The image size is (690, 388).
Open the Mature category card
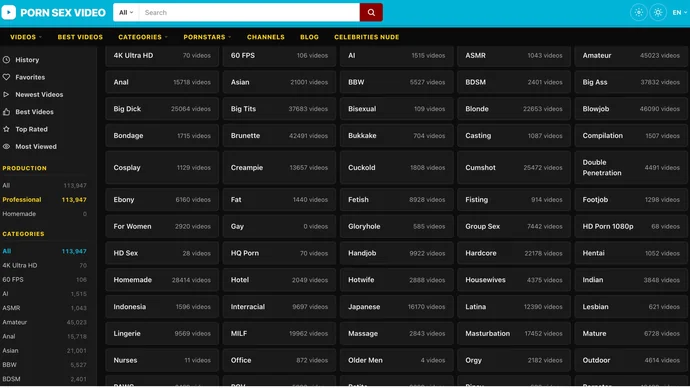(631, 333)
